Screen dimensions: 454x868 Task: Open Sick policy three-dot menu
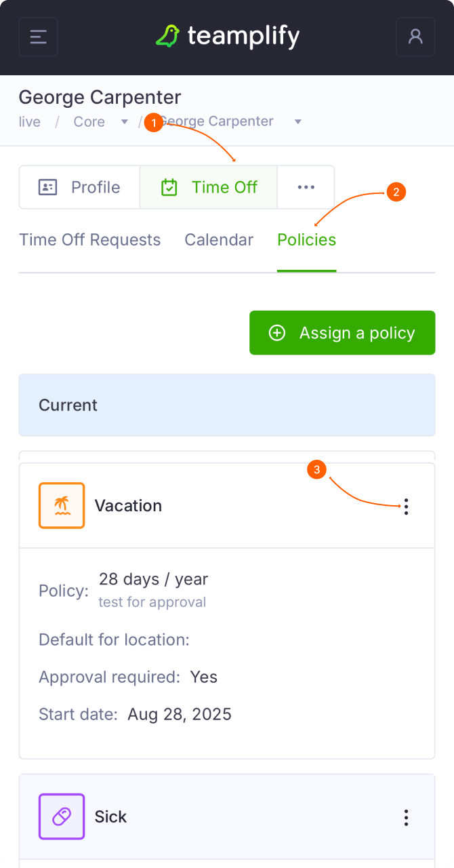(x=406, y=817)
